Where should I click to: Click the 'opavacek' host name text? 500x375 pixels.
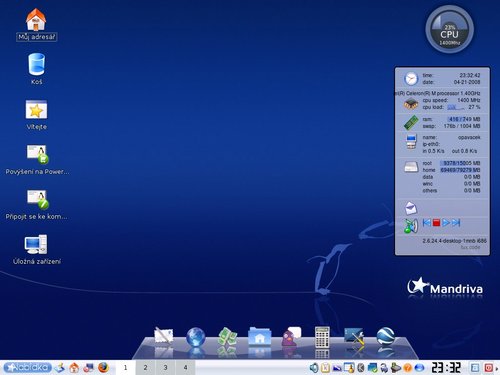point(469,137)
